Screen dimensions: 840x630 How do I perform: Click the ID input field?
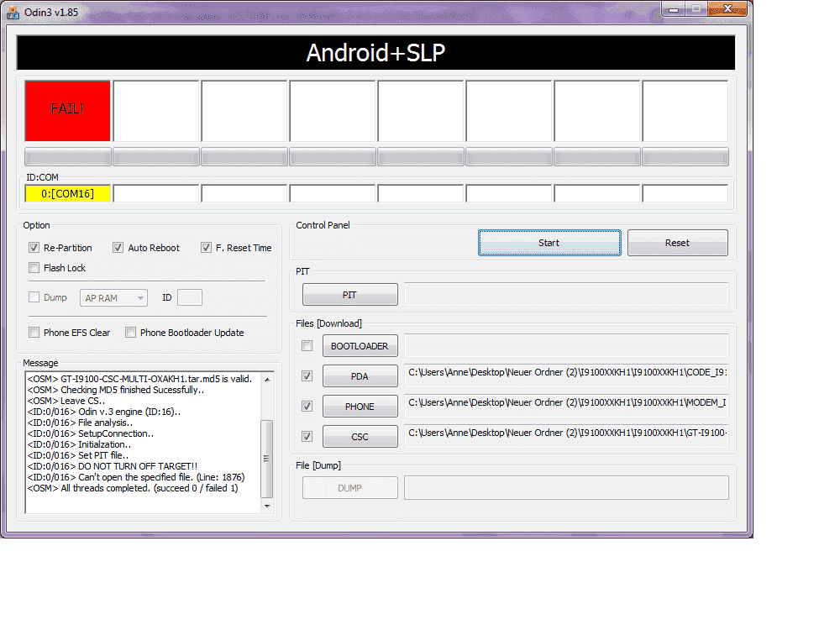coord(190,297)
